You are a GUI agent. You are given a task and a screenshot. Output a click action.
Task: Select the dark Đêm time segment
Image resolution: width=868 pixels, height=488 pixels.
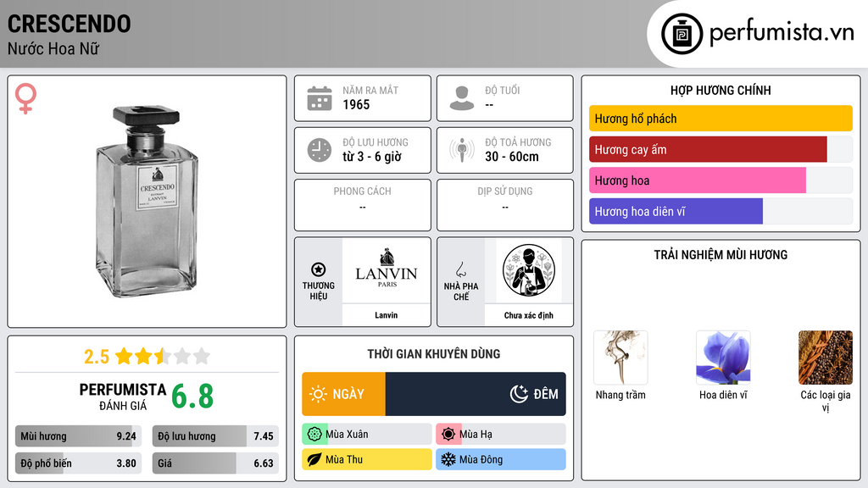pos(476,394)
